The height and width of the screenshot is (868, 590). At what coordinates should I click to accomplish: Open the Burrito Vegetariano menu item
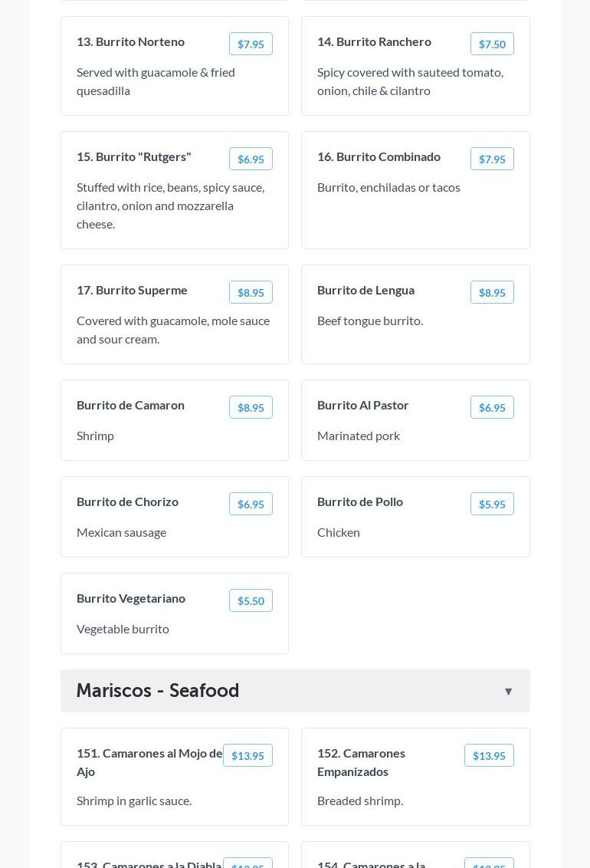click(x=131, y=598)
